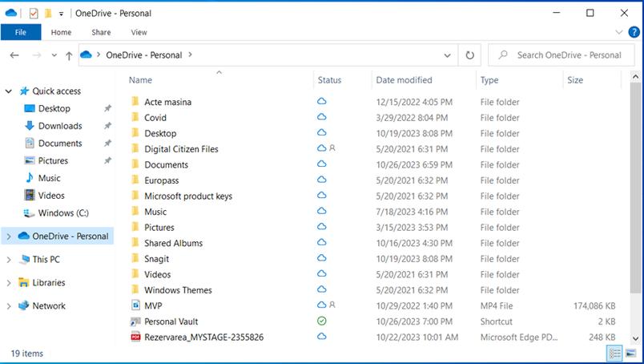The width and height of the screenshot is (644, 364).
Task: Expand the Libraries tree node
Action: pos(9,283)
